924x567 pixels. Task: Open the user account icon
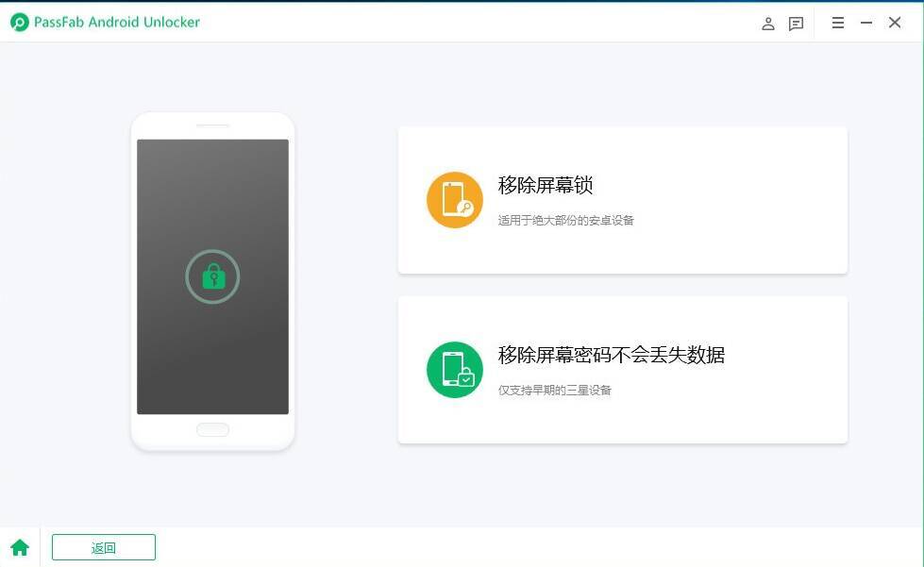768,24
